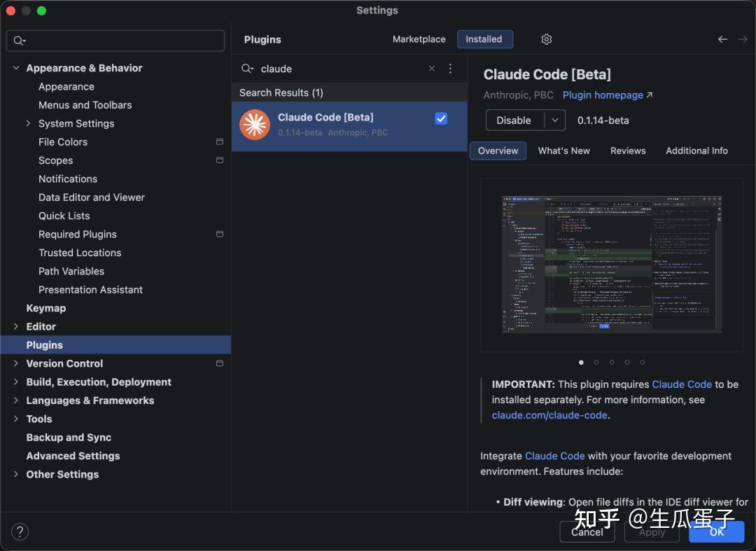
Task: Clear the claude plugin search text
Action: pyautogui.click(x=431, y=69)
